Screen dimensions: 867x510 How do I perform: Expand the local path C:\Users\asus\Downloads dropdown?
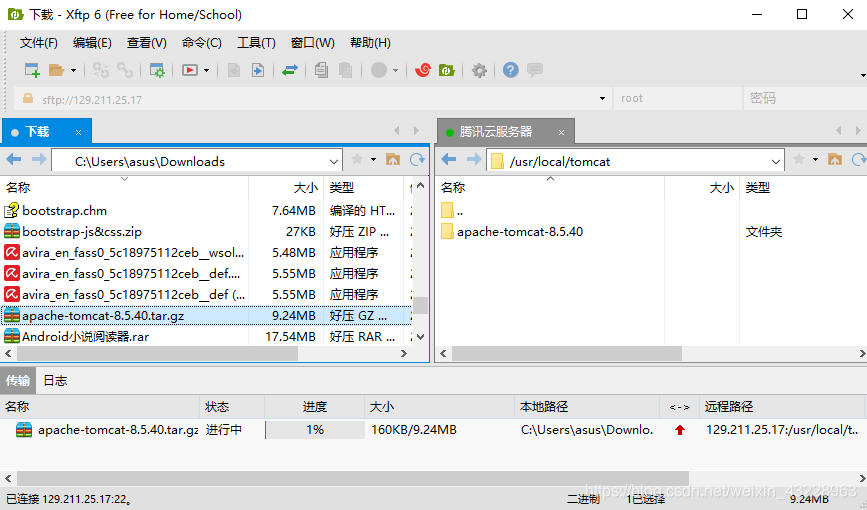click(333, 162)
